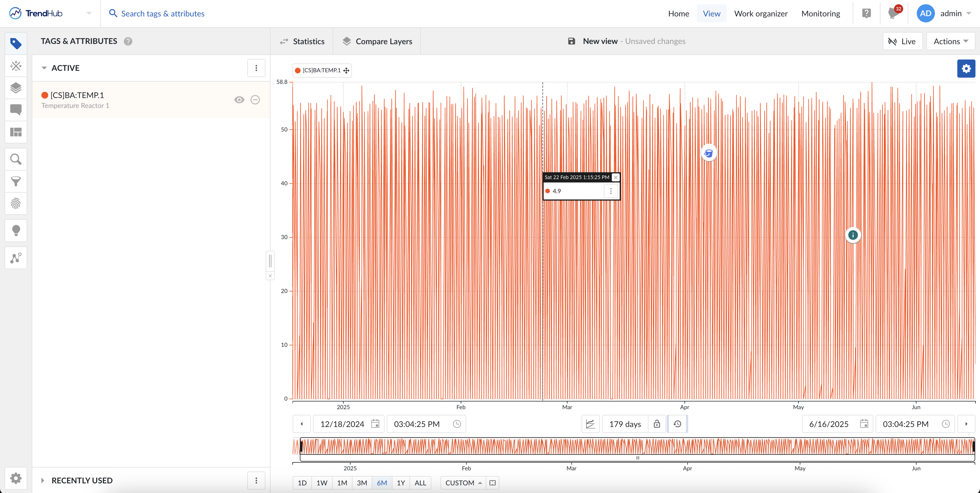Open the Monitoring menu item

coord(820,13)
